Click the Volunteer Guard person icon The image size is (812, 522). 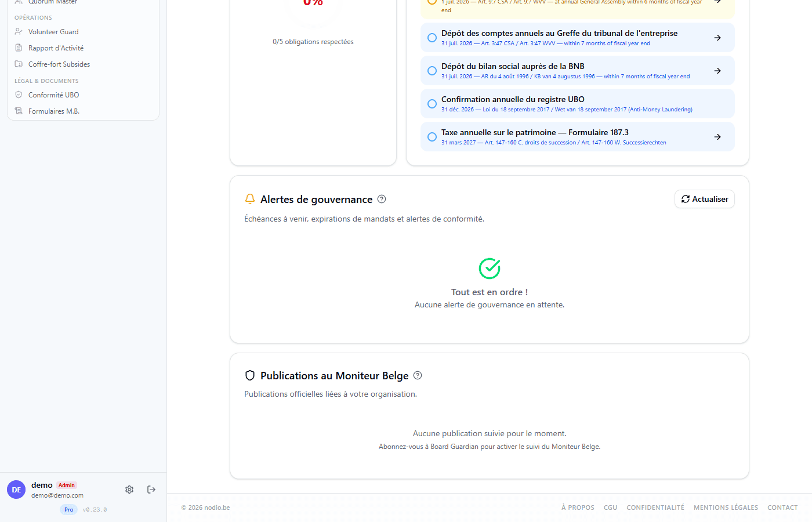pyautogui.click(x=19, y=32)
